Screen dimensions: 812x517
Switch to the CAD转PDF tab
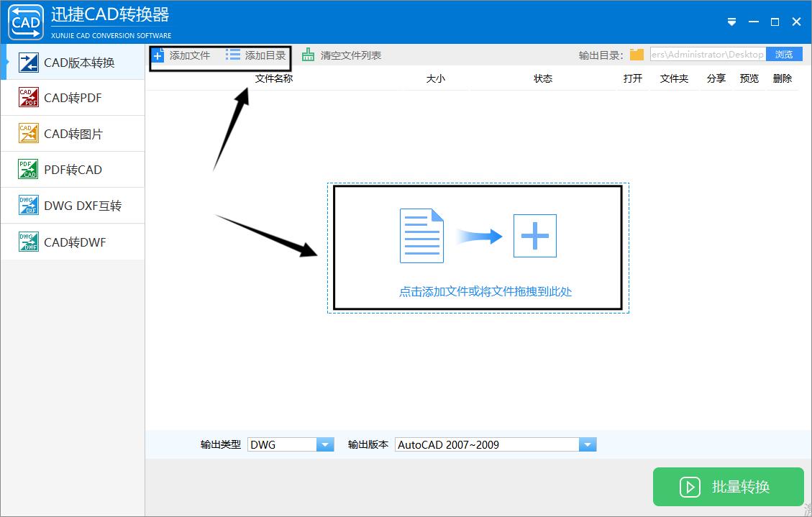72,97
